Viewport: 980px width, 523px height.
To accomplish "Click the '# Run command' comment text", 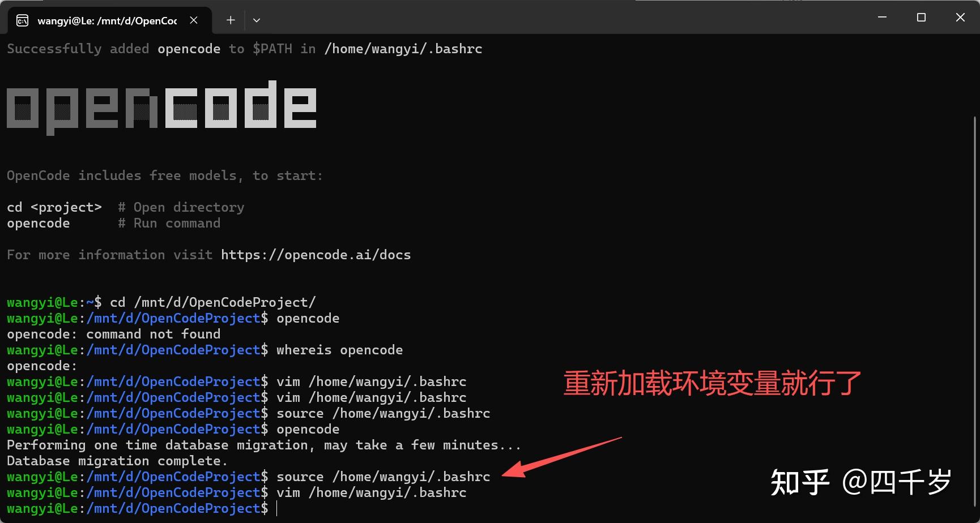I will (x=169, y=223).
